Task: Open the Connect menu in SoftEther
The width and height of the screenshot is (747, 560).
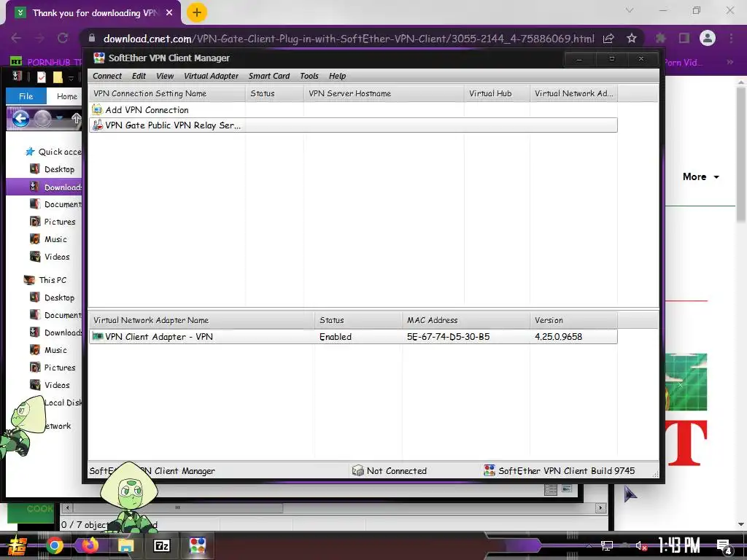Action: pos(107,76)
